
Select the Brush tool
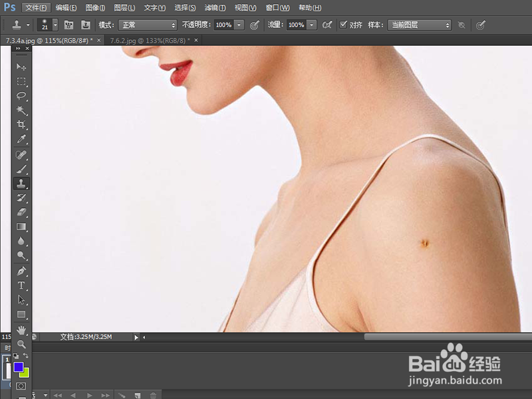click(x=21, y=169)
